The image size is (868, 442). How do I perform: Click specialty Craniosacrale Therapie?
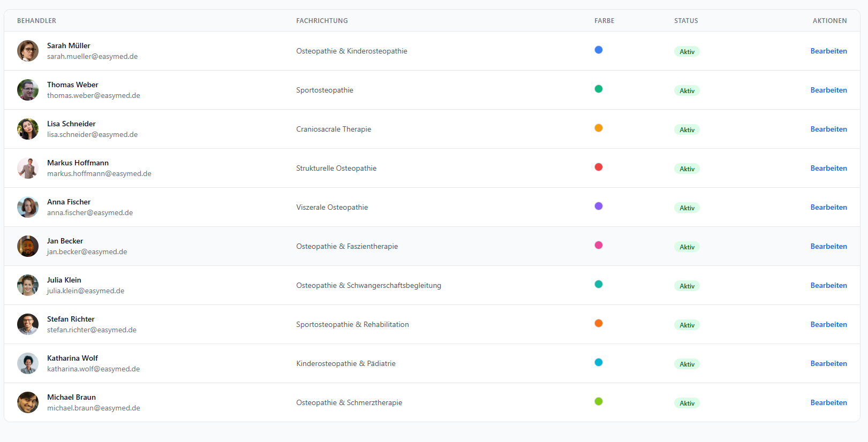point(334,129)
